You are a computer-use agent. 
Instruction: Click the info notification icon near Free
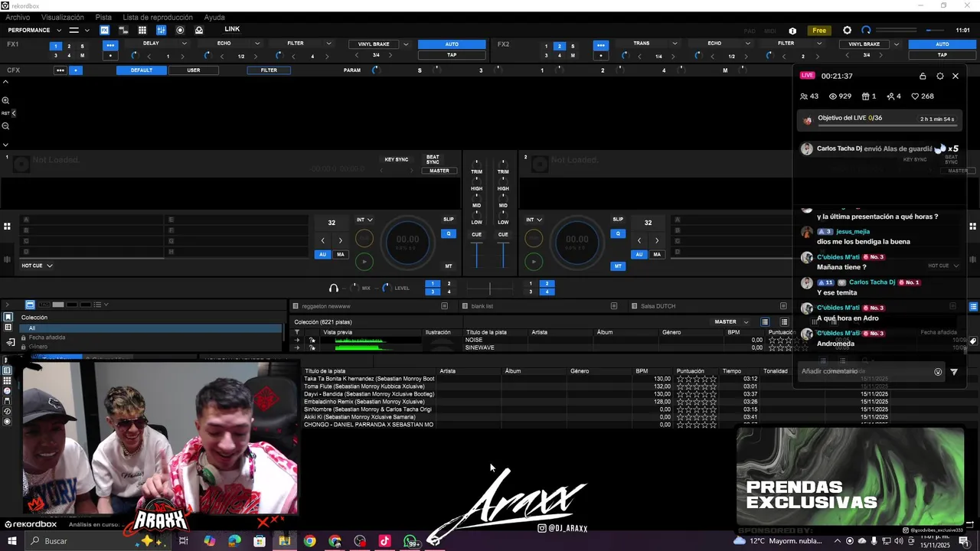[x=792, y=31]
